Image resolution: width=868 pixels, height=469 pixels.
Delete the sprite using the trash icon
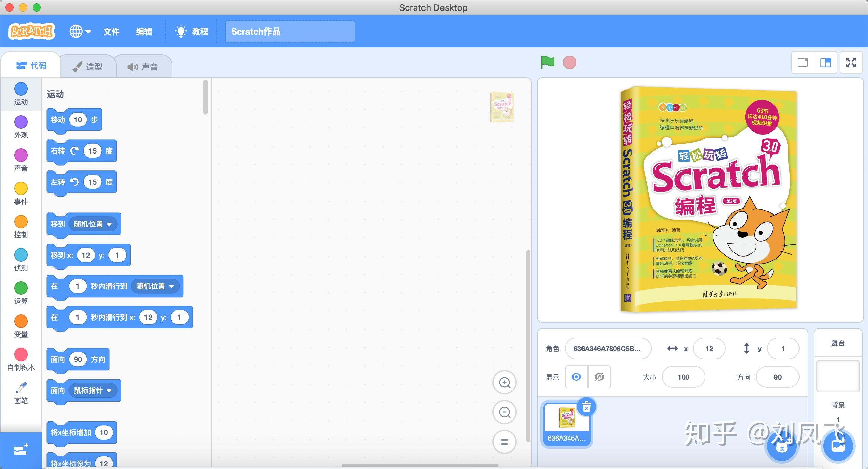pos(586,407)
